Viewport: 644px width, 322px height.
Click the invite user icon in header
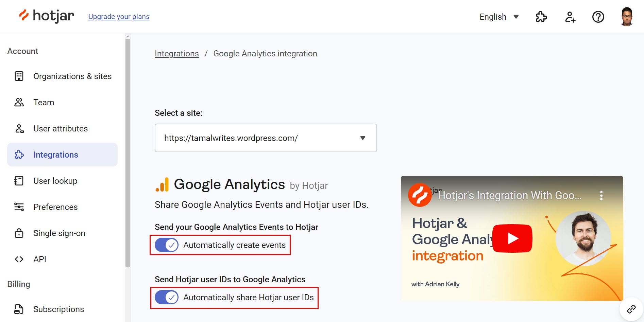[570, 17]
